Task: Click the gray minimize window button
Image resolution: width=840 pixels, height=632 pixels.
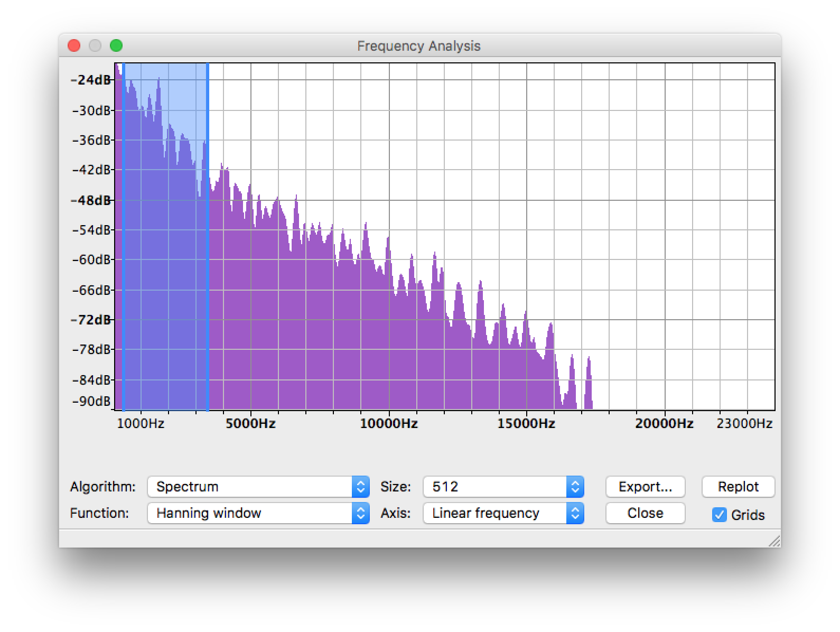Action: [x=95, y=46]
